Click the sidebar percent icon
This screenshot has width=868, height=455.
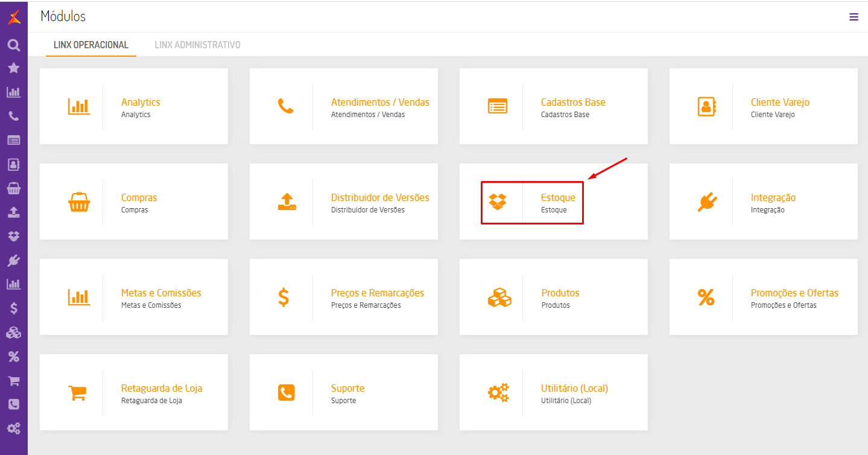pos(14,357)
